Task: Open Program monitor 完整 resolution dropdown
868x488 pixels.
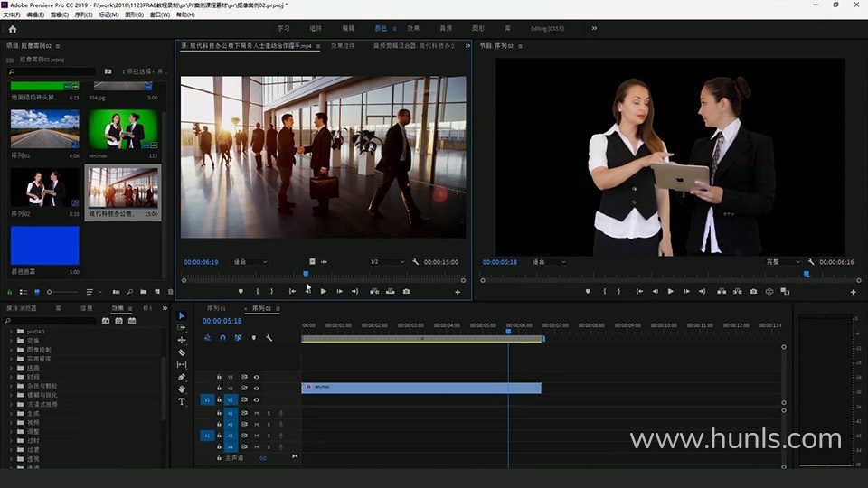Action: [783, 262]
